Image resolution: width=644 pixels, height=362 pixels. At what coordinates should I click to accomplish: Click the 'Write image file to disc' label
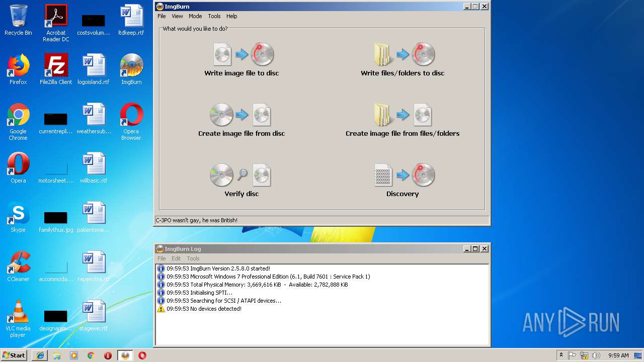pyautogui.click(x=242, y=73)
